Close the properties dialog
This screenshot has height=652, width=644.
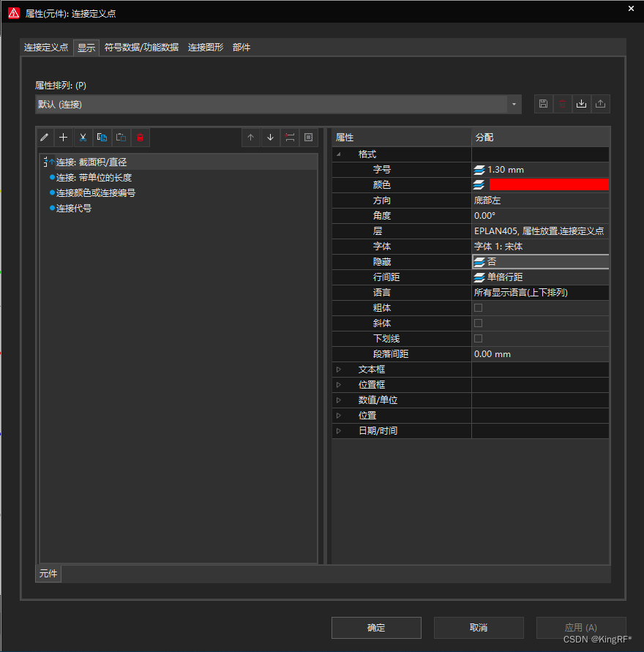631,8
